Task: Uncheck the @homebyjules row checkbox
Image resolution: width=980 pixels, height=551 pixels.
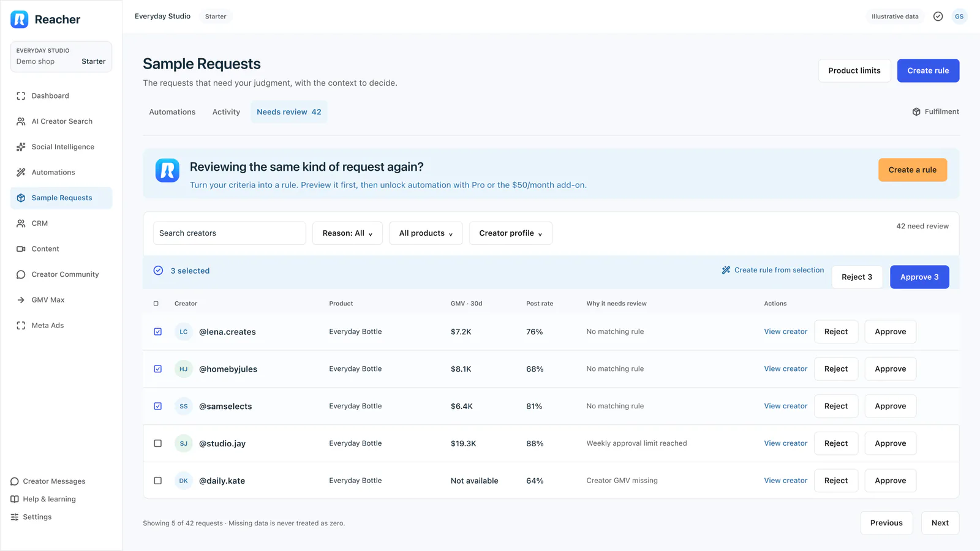Action: point(158,369)
